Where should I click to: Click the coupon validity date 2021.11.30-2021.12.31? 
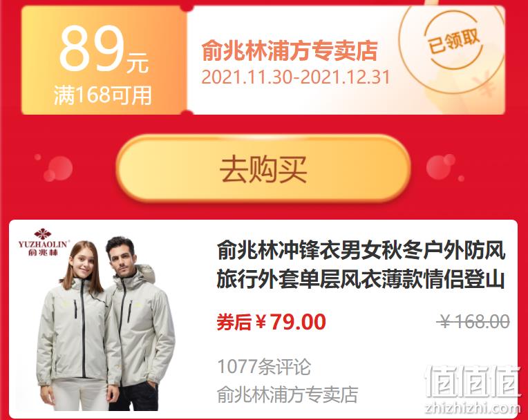pos(295,77)
